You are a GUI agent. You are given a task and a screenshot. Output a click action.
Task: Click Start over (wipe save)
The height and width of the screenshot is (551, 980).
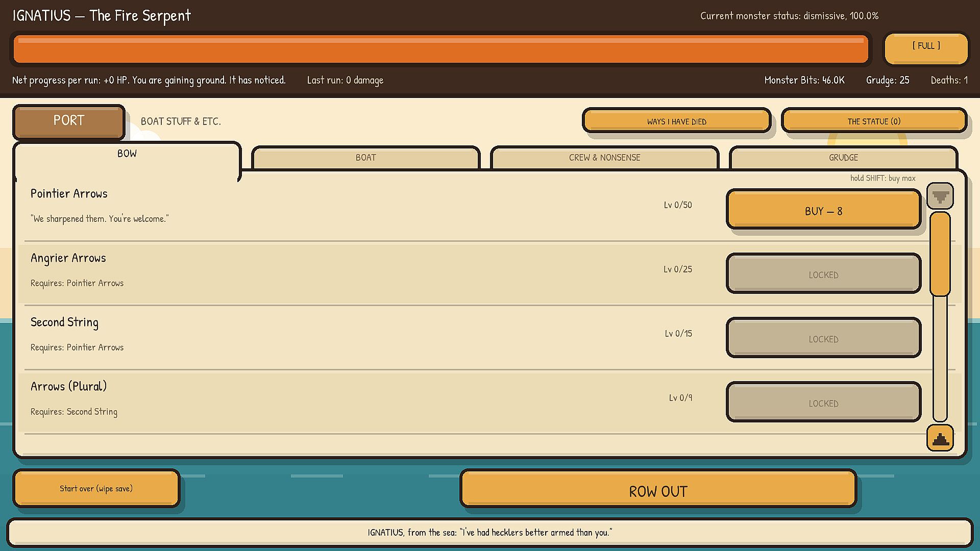tap(96, 488)
